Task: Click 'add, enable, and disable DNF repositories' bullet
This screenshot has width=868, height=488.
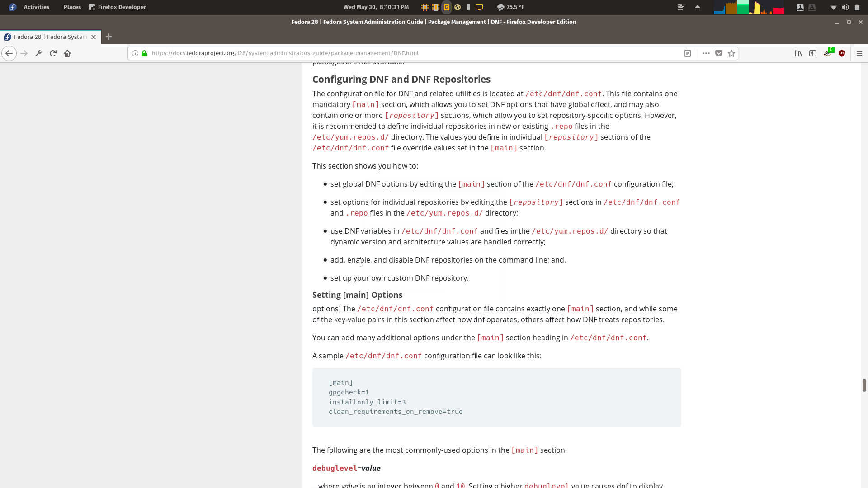Action: [448, 260]
